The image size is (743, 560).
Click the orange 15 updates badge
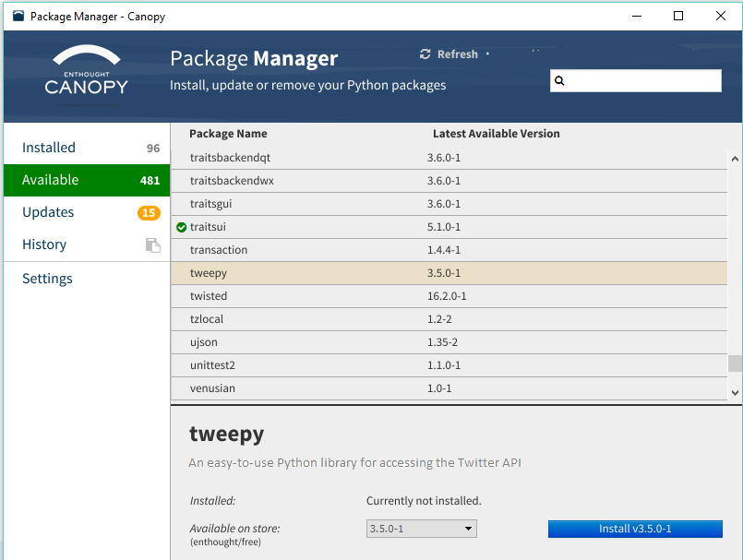(149, 213)
